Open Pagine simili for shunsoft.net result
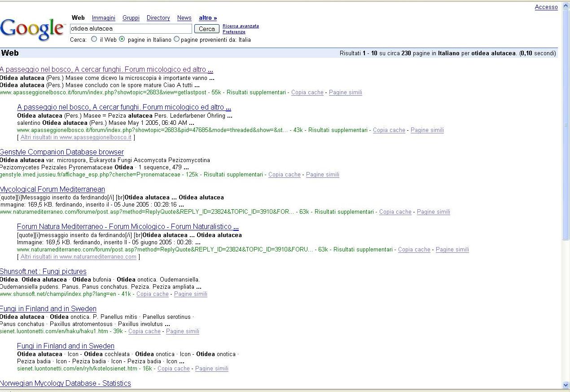 point(191,294)
